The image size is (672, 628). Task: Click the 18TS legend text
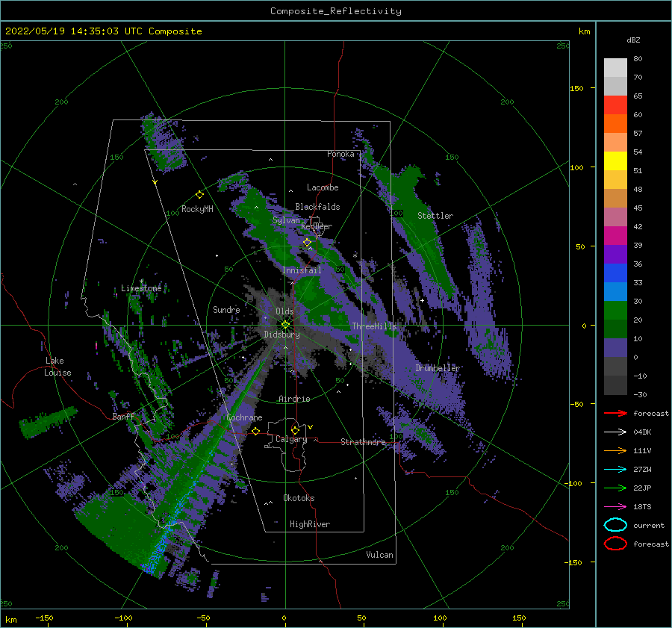point(642,507)
